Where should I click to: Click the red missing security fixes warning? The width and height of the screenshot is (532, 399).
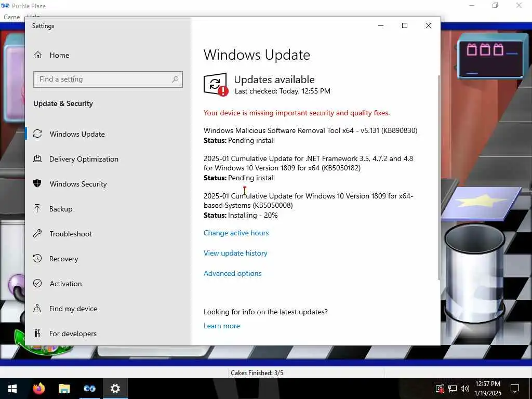point(297,113)
